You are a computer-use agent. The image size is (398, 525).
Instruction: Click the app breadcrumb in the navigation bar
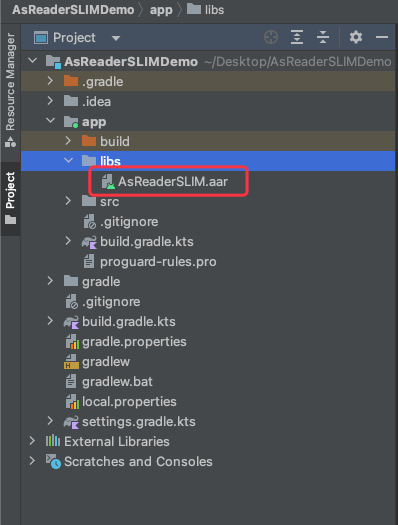click(161, 10)
